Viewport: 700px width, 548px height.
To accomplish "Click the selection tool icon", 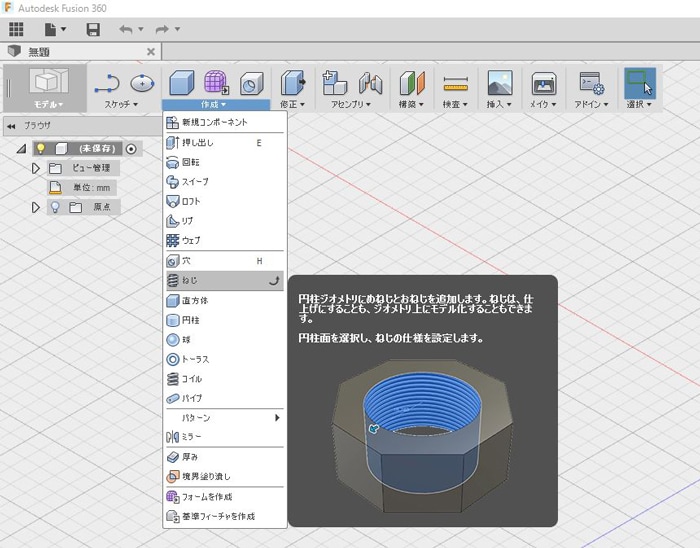I will 639,83.
